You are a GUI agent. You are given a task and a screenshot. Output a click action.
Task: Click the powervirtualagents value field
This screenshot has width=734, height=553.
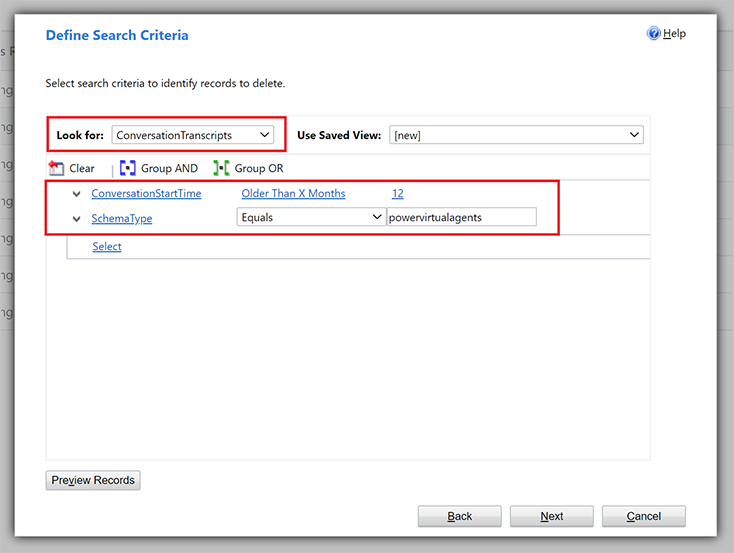[462, 217]
